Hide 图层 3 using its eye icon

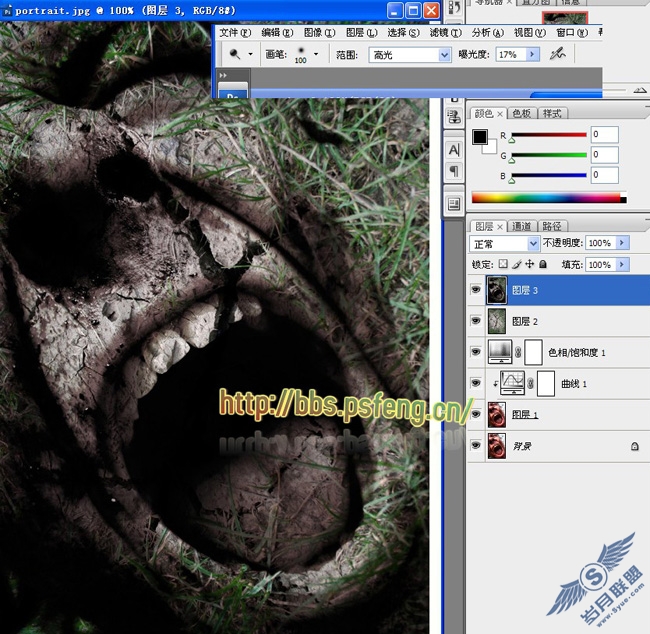coord(476,289)
